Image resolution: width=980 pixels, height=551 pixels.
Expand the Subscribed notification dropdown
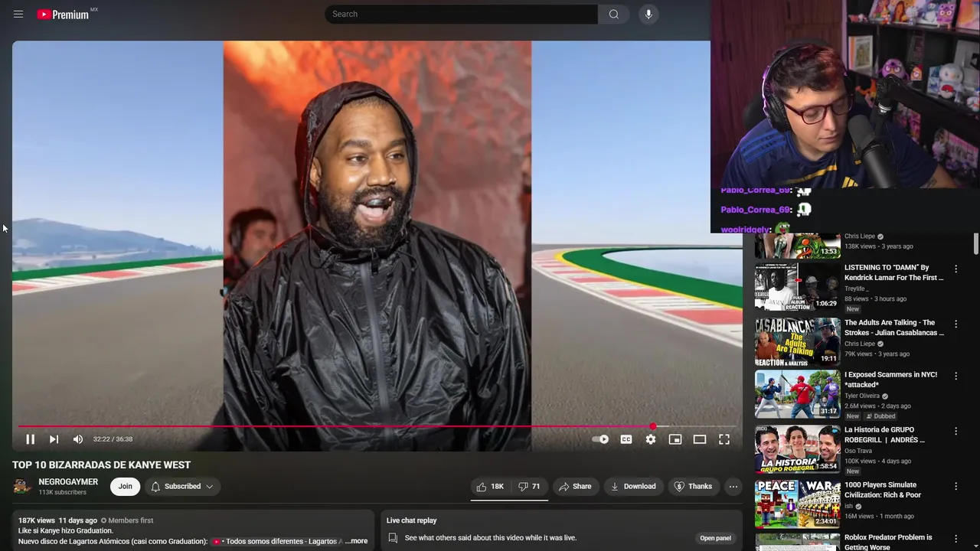click(x=182, y=486)
